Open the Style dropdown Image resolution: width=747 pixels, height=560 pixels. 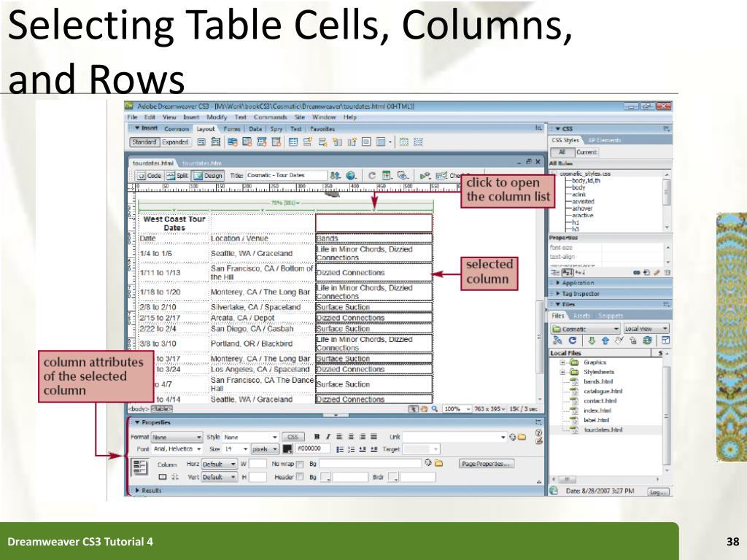[250, 437]
